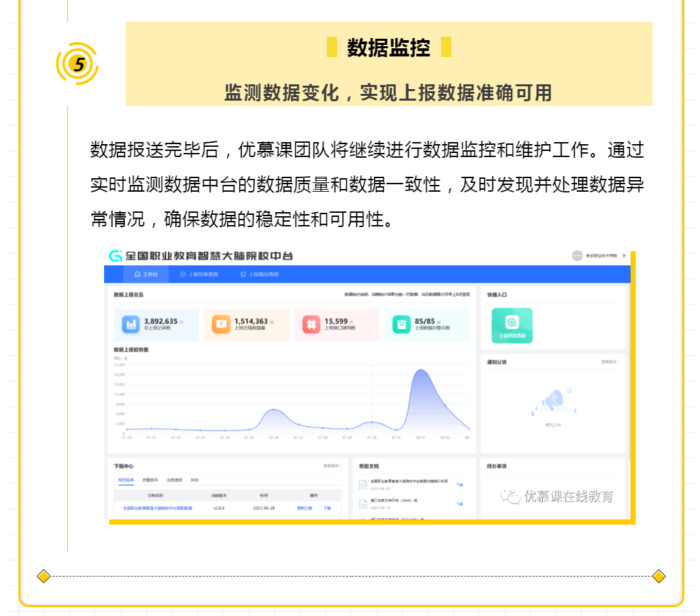Open the 上报情况查询 tab

259,275
